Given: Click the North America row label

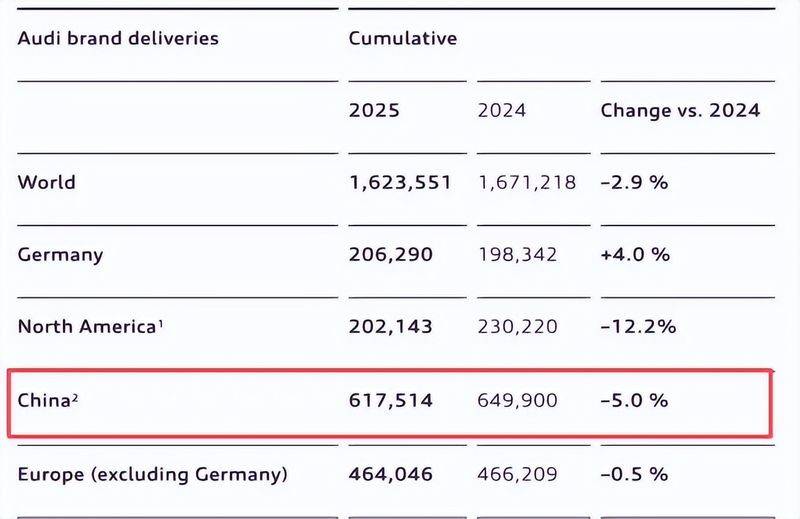Looking at the screenshot, I should click(90, 326).
